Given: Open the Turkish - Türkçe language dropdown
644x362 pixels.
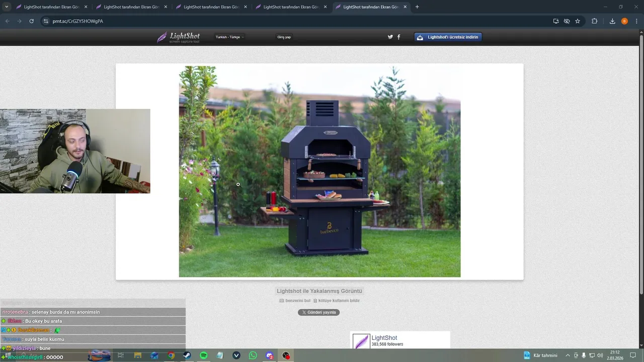Looking at the screenshot, I should 229,37.
